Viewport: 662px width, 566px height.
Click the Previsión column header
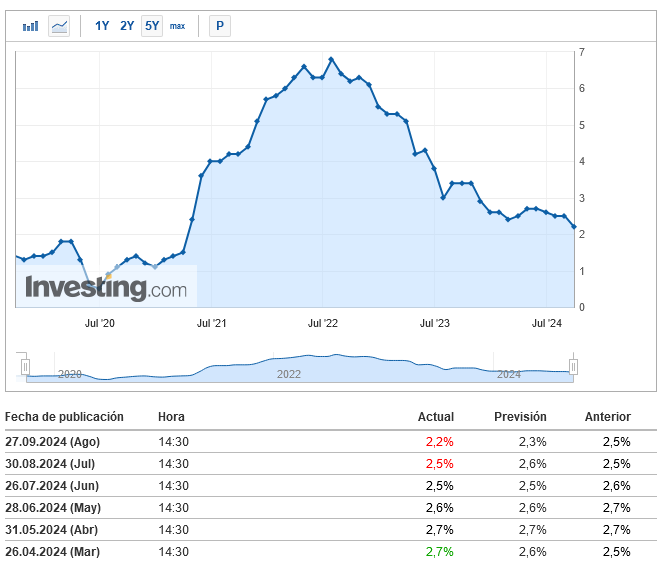(520, 417)
